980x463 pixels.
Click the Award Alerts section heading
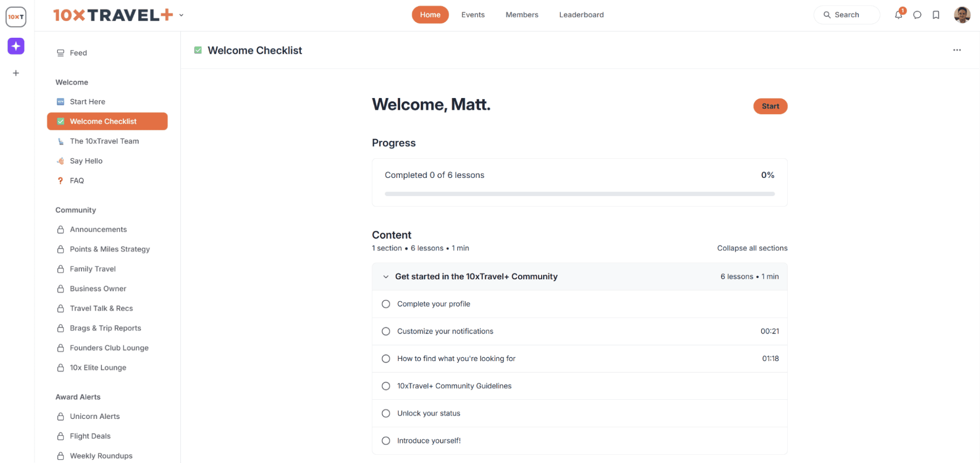pos(78,397)
